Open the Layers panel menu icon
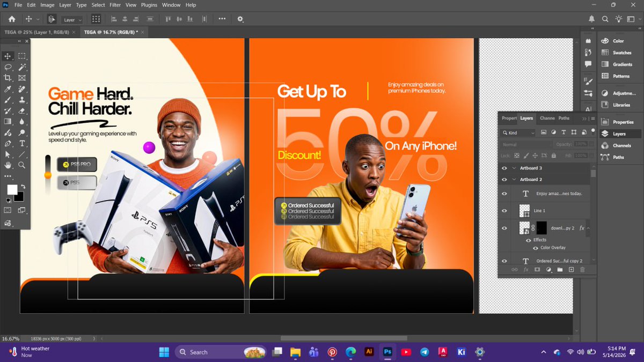 pyautogui.click(x=592, y=118)
